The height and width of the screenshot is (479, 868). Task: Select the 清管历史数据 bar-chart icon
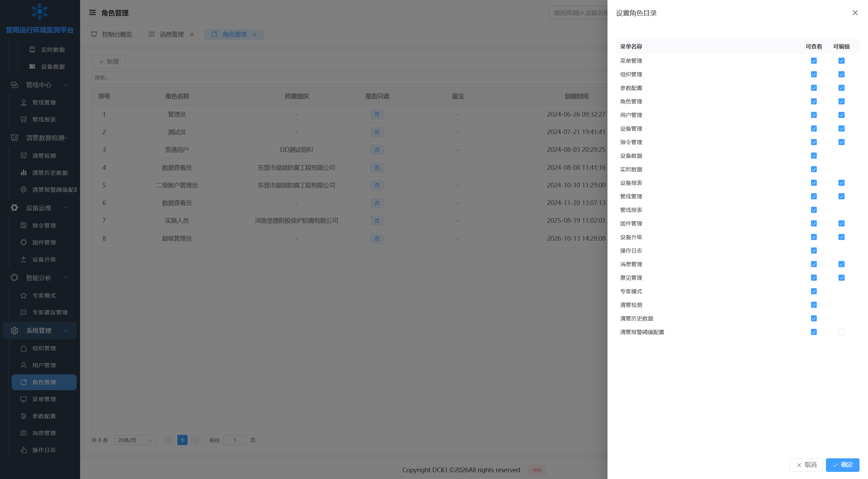tap(23, 173)
